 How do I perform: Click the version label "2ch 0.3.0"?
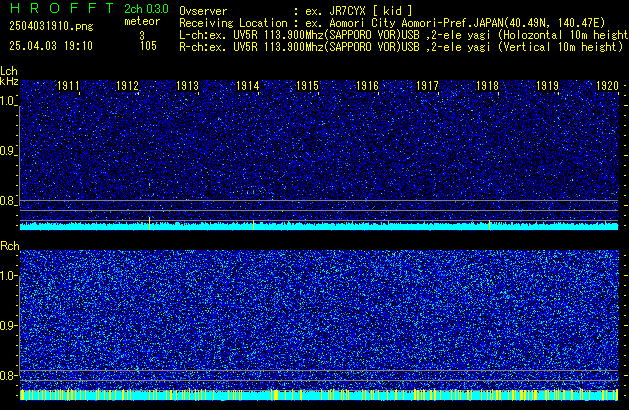[x=146, y=9]
